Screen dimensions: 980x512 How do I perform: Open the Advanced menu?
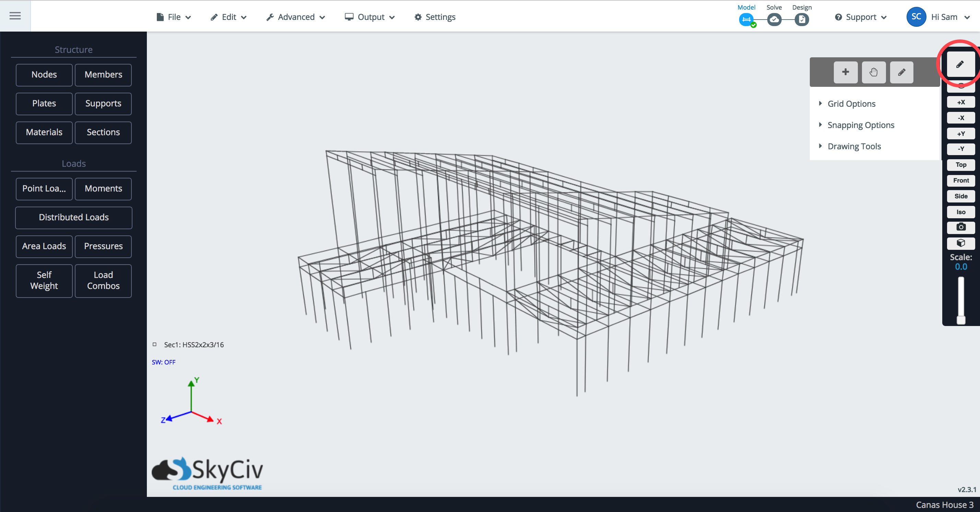tap(295, 17)
